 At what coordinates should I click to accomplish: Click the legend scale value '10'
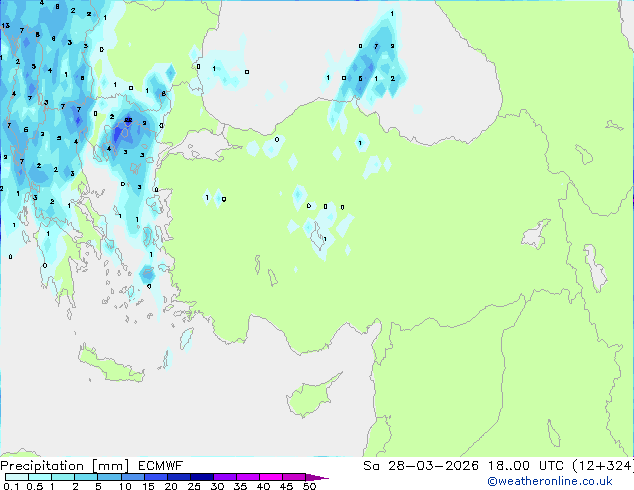pyautogui.click(x=125, y=486)
